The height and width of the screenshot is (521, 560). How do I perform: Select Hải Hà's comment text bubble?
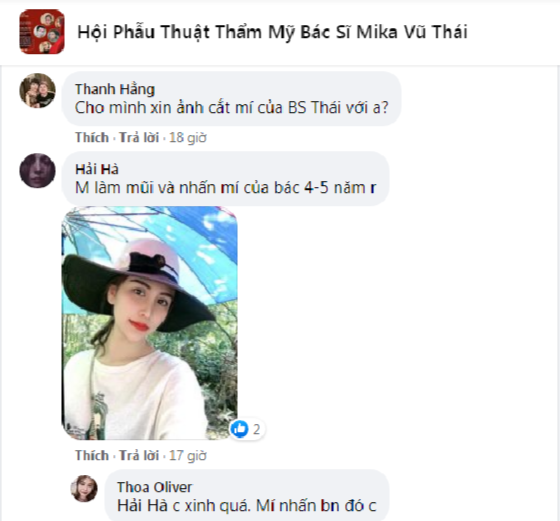(226, 179)
